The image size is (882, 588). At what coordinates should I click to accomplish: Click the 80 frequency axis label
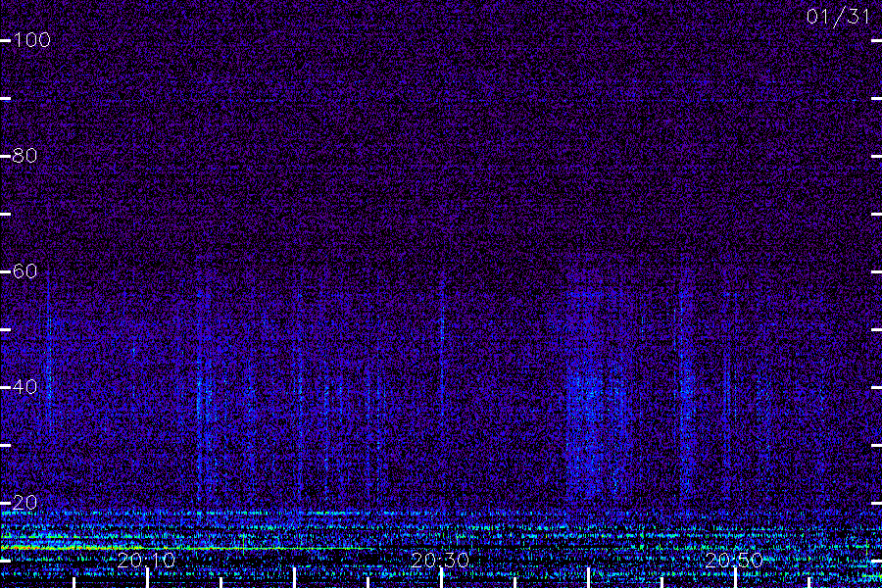pyautogui.click(x=24, y=156)
